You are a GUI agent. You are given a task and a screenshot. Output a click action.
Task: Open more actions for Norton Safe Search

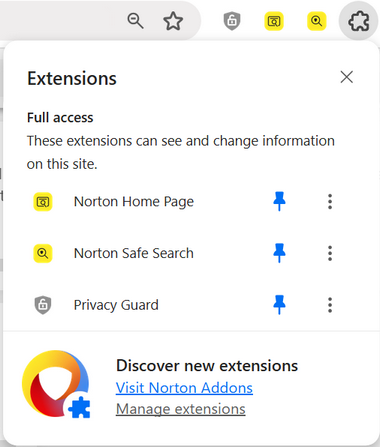330,253
